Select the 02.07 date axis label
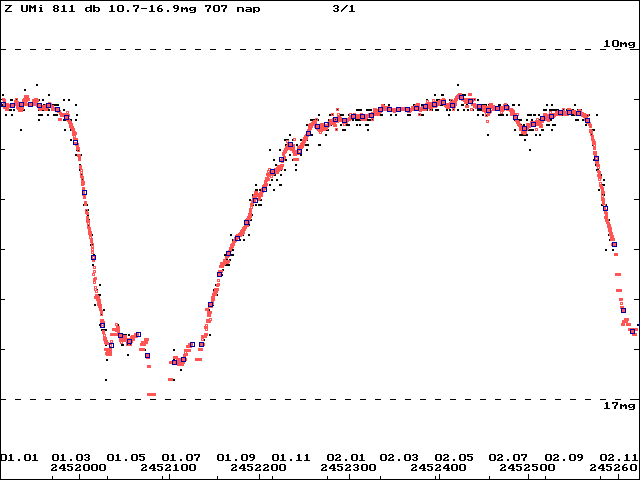Image resolution: width=640 pixels, height=480 pixels. (x=508, y=458)
